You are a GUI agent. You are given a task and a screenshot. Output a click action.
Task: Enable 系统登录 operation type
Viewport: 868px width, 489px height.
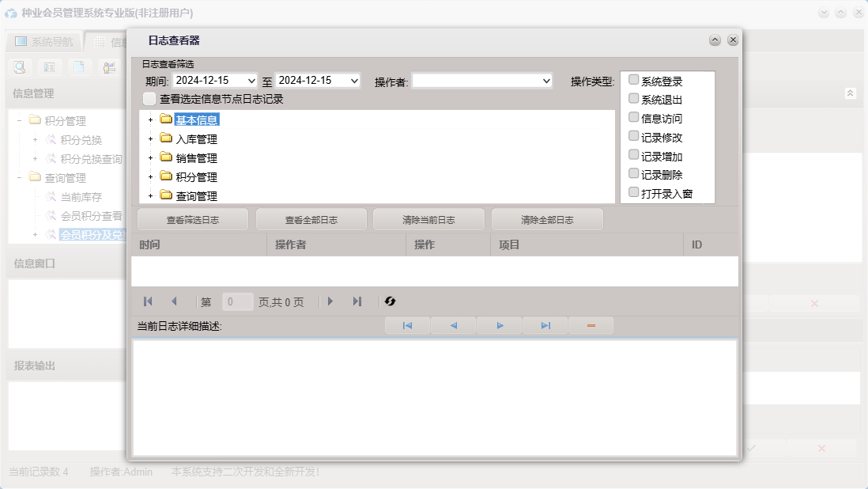[634, 80]
